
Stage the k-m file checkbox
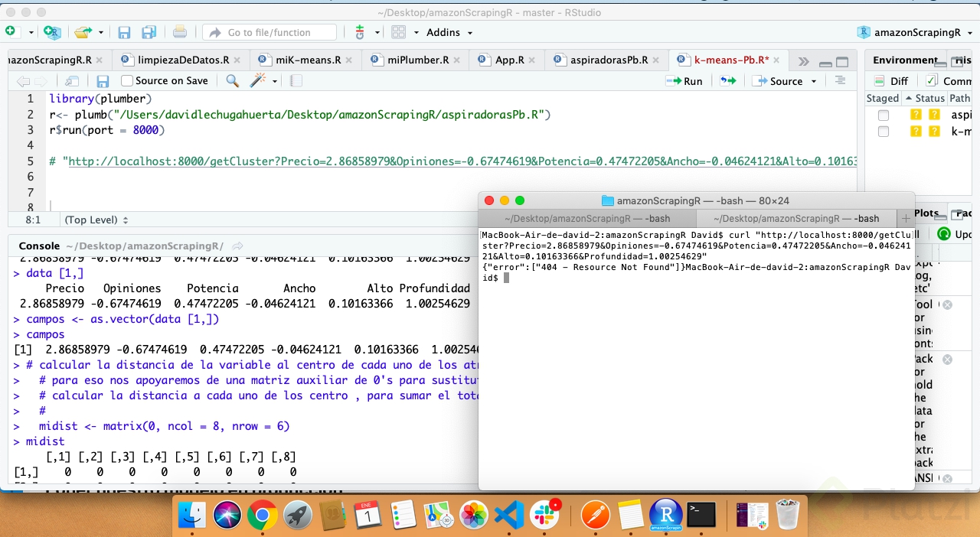884,131
